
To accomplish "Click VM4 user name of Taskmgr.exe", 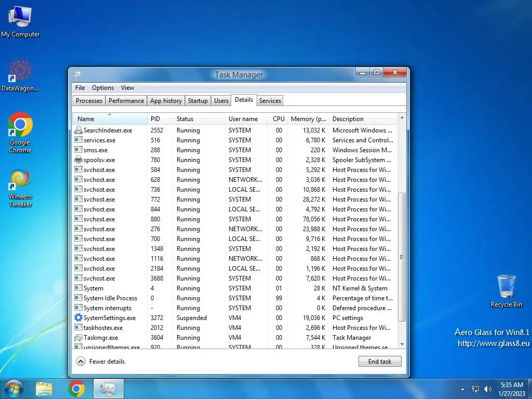I will point(235,338).
